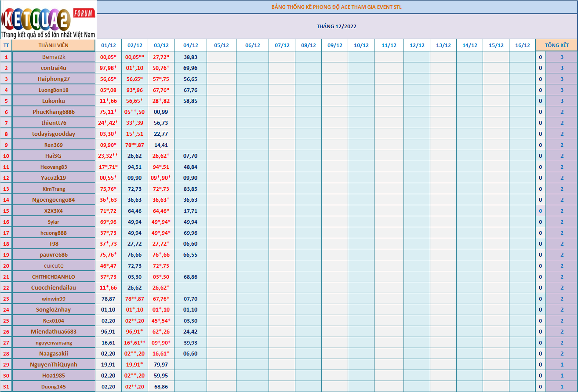Open member name Bemai2k

[x=54, y=57]
